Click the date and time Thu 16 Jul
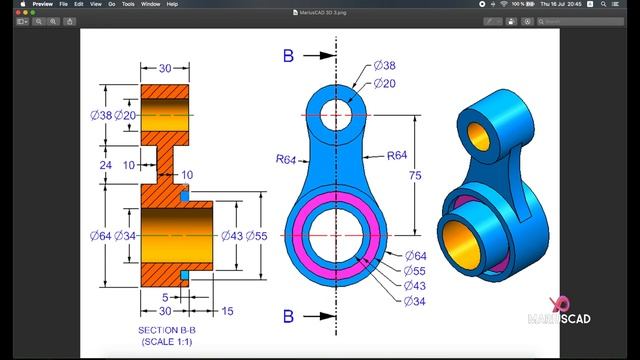Screen dimensions: 640x360 pyautogui.click(x=560, y=4)
